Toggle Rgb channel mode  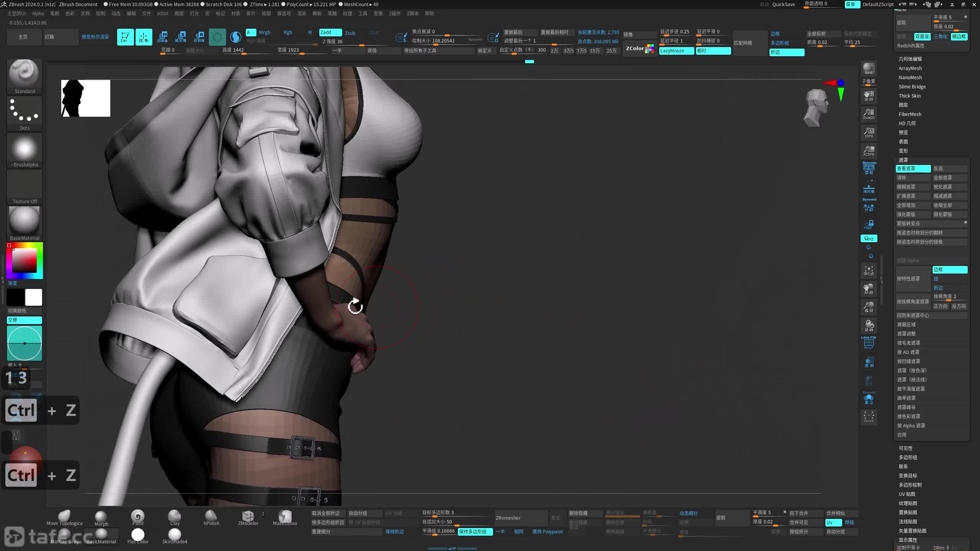287,33
